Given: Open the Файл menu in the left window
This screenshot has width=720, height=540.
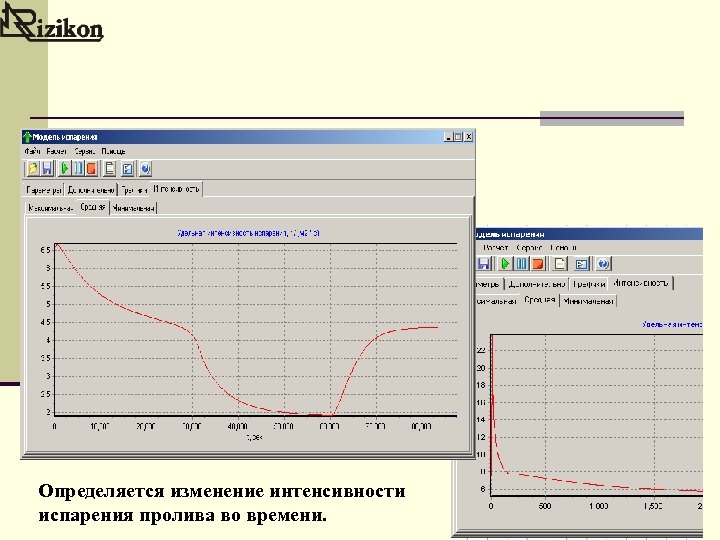Looking at the screenshot, I should pyautogui.click(x=33, y=151).
